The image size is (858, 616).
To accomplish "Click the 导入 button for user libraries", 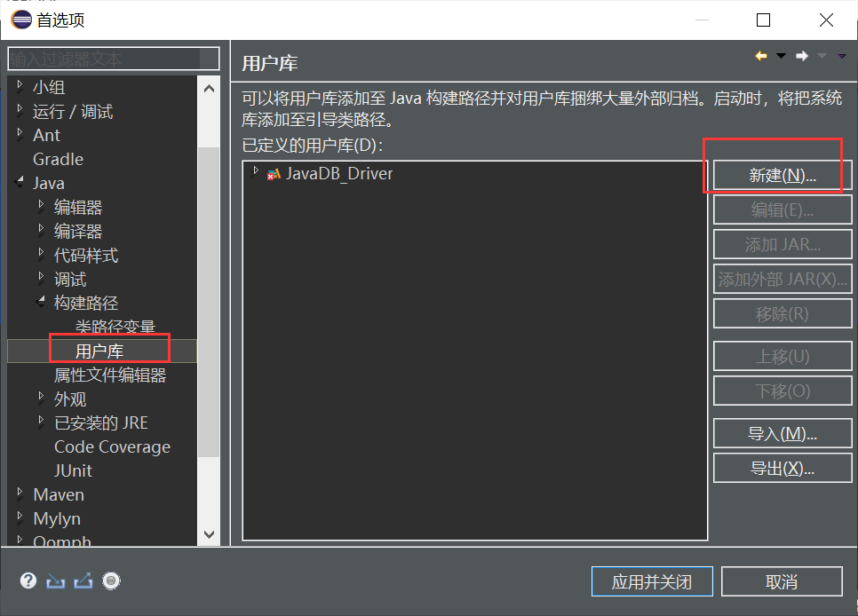I will 782,433.
